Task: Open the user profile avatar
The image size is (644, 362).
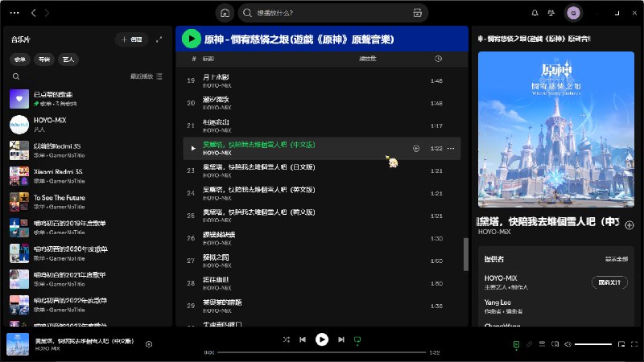Action: click(x=573, y=13)
